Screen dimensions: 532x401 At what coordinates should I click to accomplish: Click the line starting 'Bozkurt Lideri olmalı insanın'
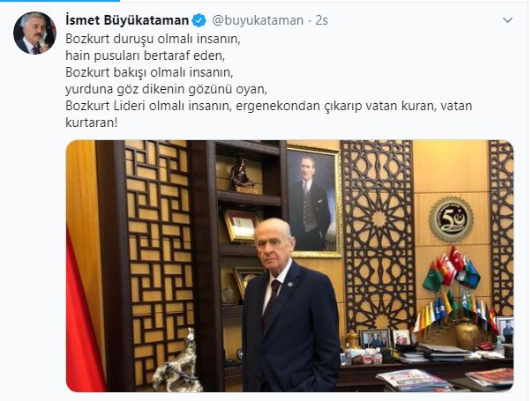click(x=269, y=106)
